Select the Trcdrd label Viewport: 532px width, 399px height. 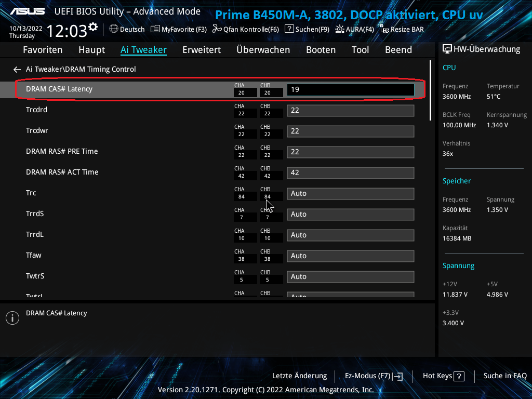pyautogui.click(x=37, y=110)
